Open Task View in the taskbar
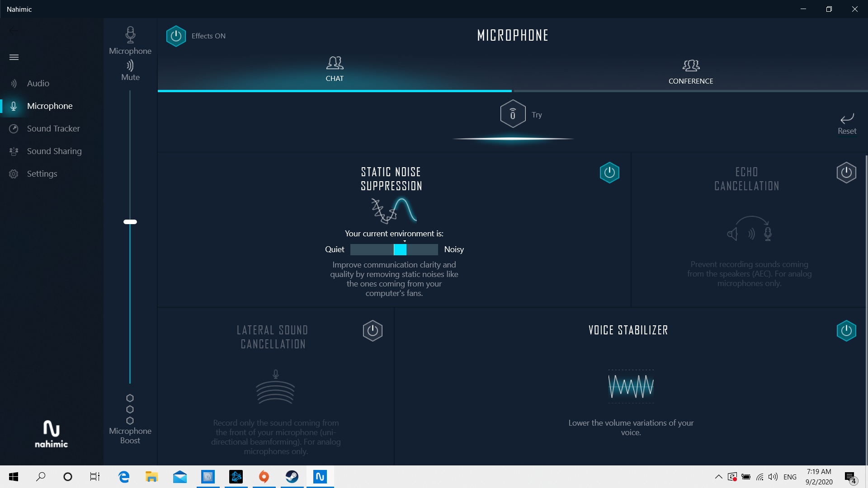 [x=95, y=477]
